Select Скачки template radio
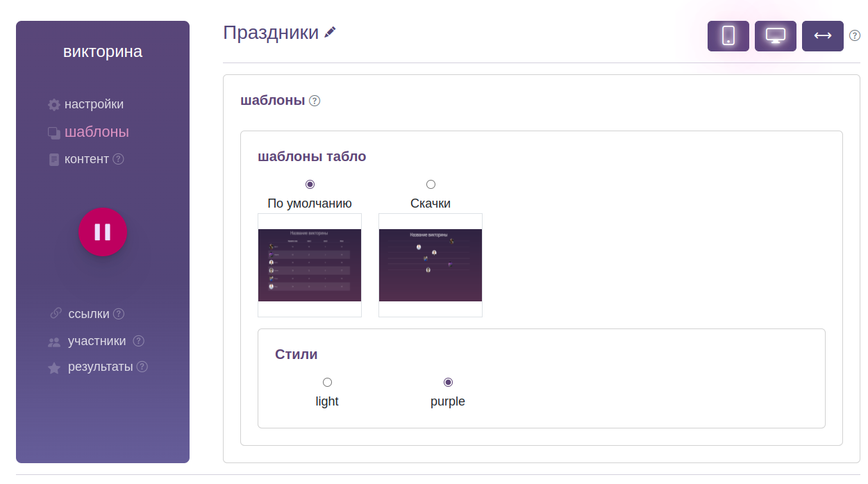This screenshot has width=868, height=484. pos(431,184)
